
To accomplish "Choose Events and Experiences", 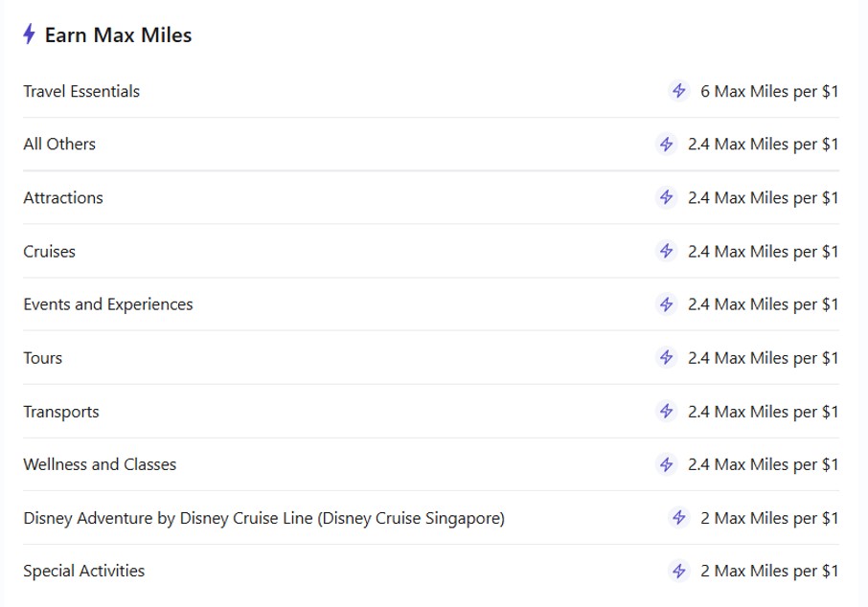I will 108,304.
